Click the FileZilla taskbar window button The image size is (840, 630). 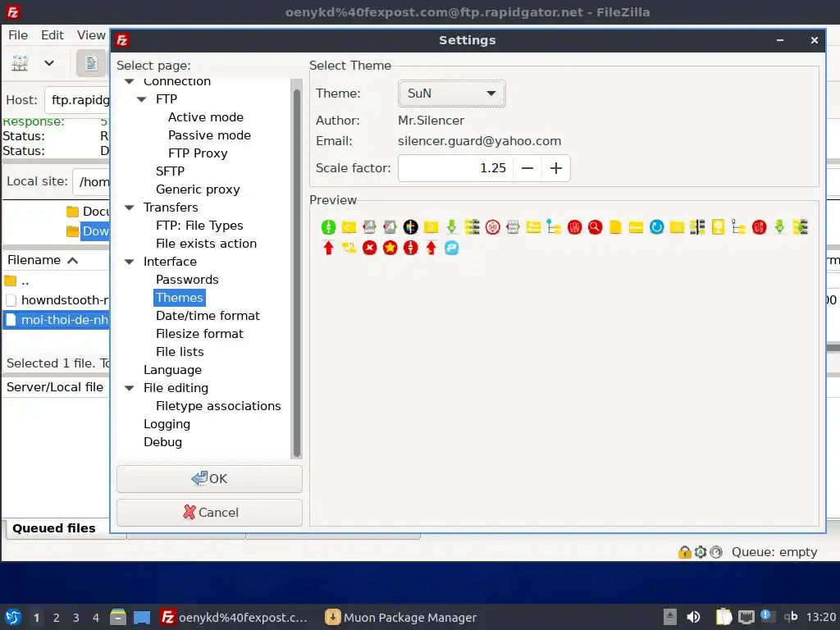pos(235,617)
